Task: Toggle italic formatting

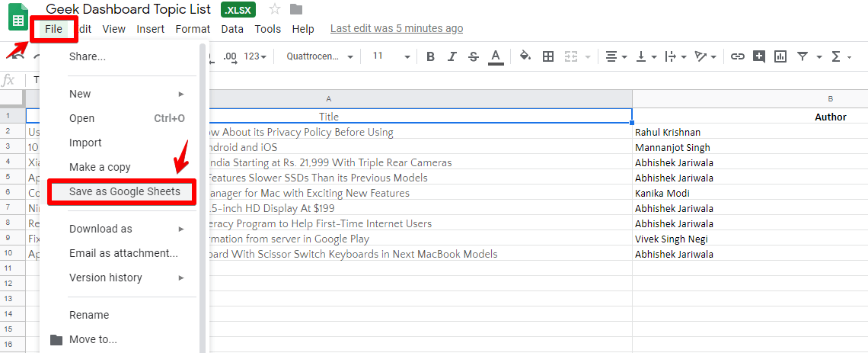Action: click(x=452, y=56)
